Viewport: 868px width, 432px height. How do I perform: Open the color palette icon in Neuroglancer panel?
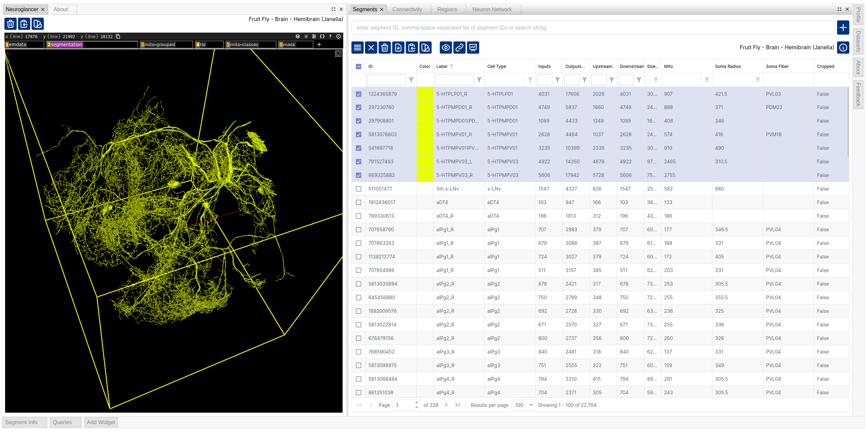[38, 24]
